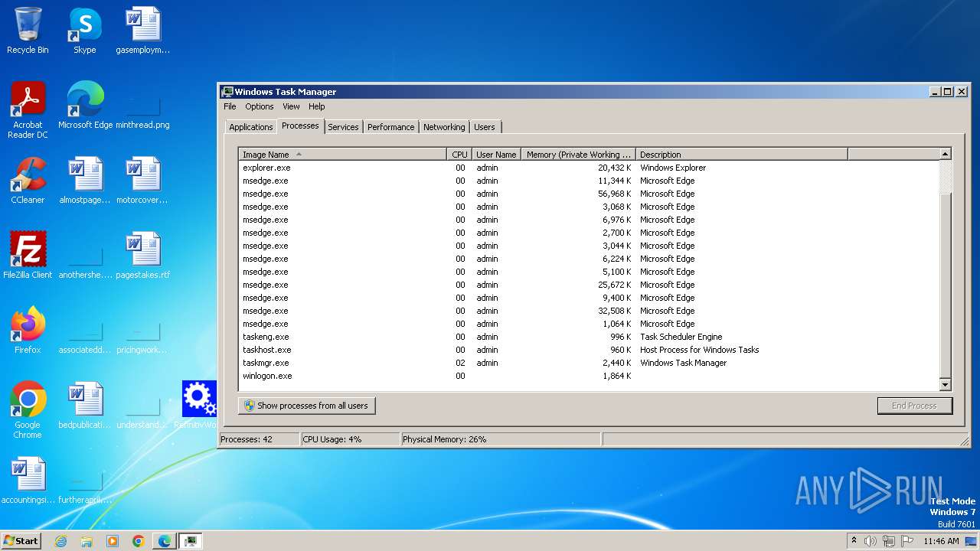Click the Edge icon in the taskbar

(x=165, y=541)
